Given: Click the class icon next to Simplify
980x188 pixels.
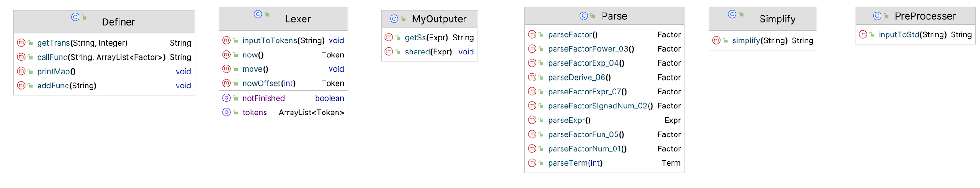Looking at the screenshot, I should point(732,14).
